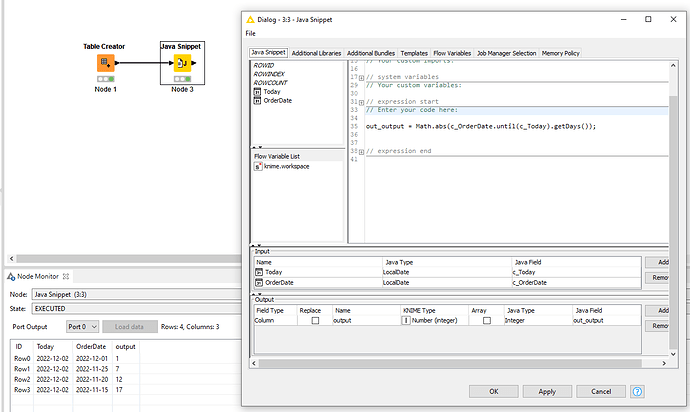Click the knime.workspace flow variable icon

[258, 166]
